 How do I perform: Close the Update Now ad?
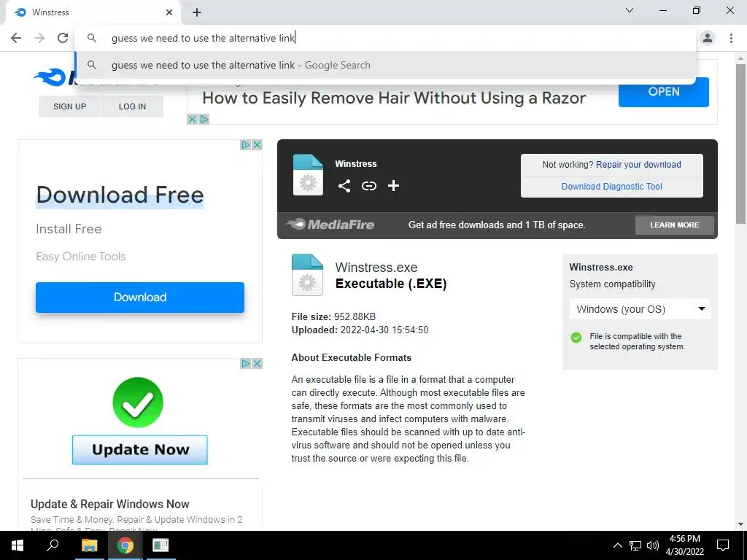pos(258,364)
